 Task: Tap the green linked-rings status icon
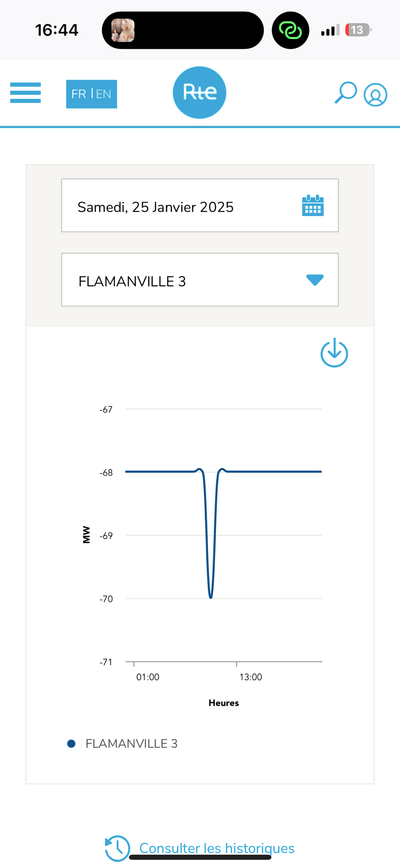point(290,30)
